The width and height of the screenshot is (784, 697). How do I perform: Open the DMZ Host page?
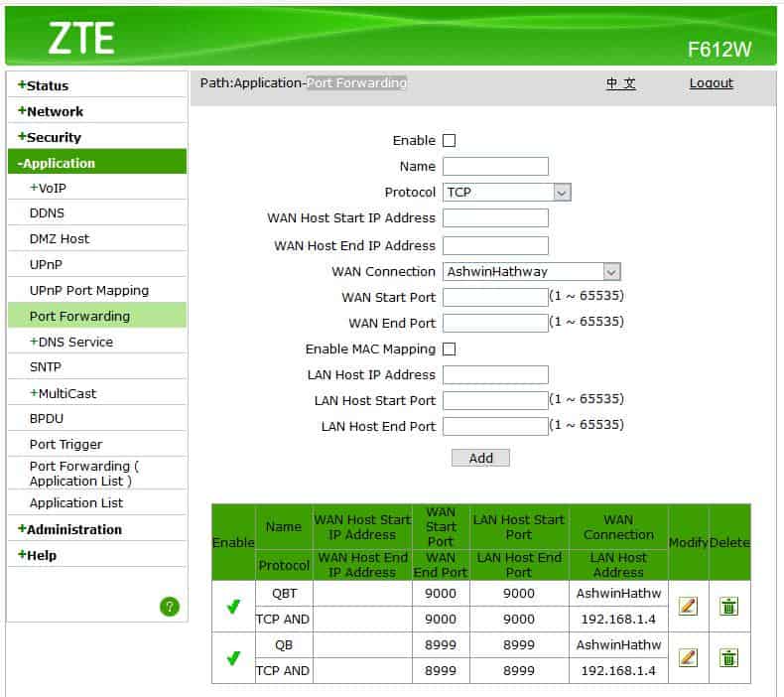(x=59, y=238)
